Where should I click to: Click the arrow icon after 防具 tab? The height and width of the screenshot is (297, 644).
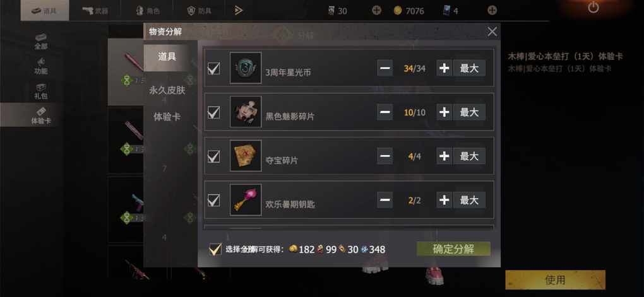pyautogui.click(x=239, y=11)
